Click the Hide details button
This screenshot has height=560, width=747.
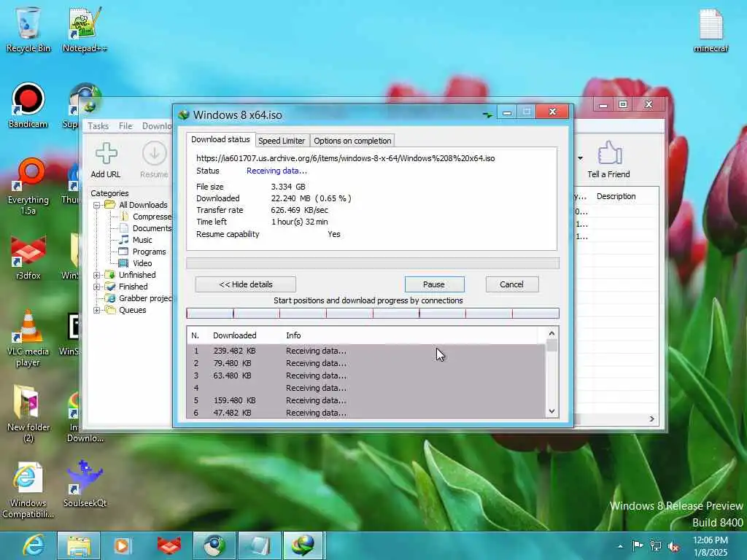246,284
